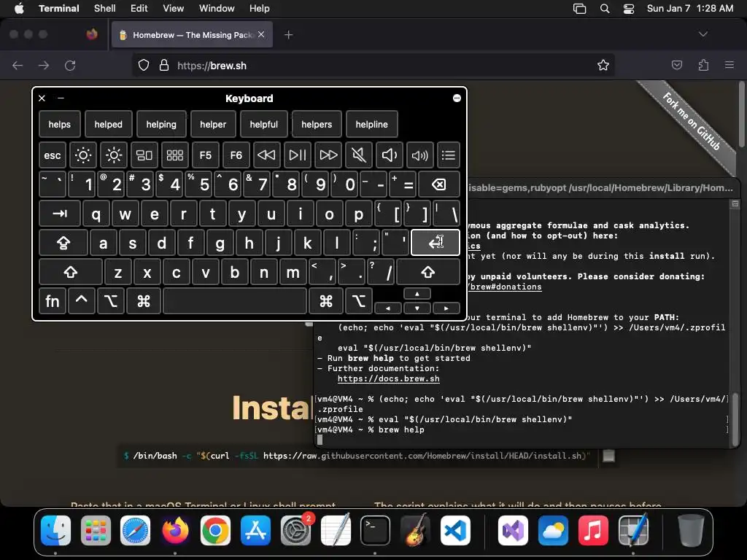Show site security lock information
747x560 pixels.
pos(164,65)
